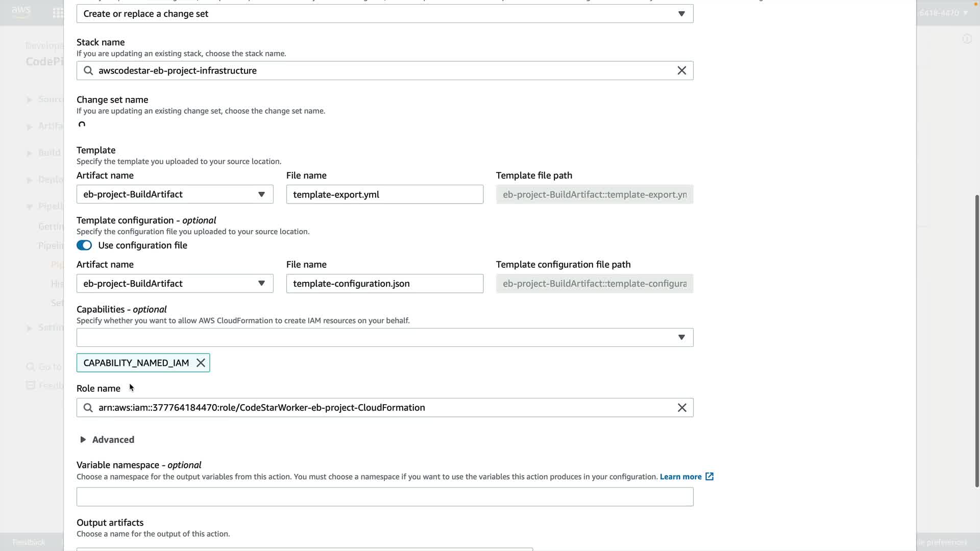The height and width of the screenshot is (551, 980).
Task: Click the Variable namespace input field
Action: coord(384,497)
